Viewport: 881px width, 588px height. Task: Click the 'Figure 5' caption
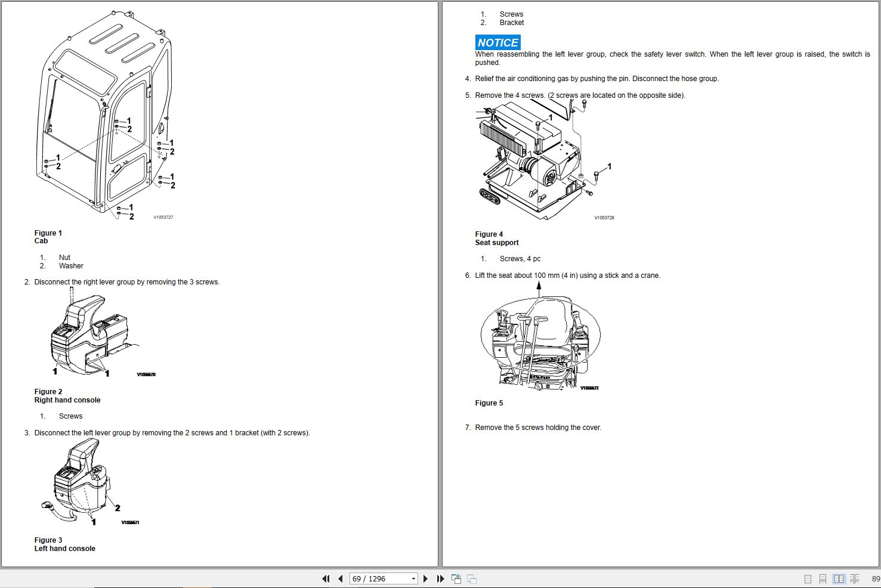[x=489, y=403]
